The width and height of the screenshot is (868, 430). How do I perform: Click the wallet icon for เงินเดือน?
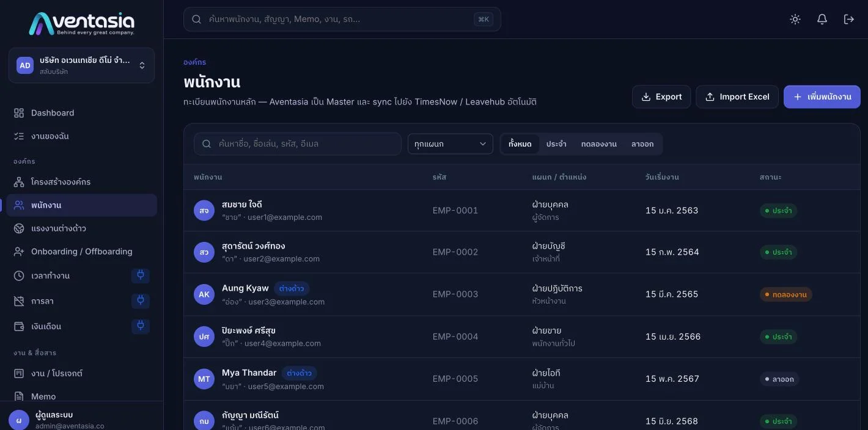(19, 326)
